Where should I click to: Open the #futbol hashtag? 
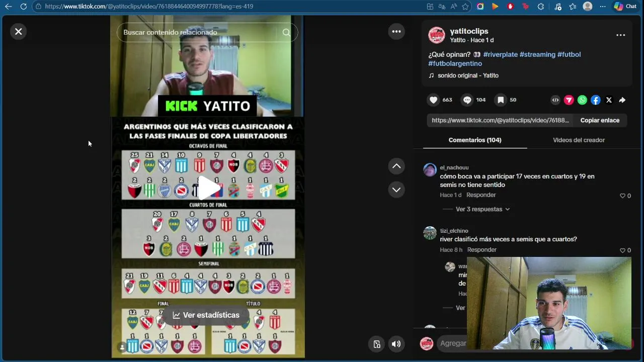569,54
